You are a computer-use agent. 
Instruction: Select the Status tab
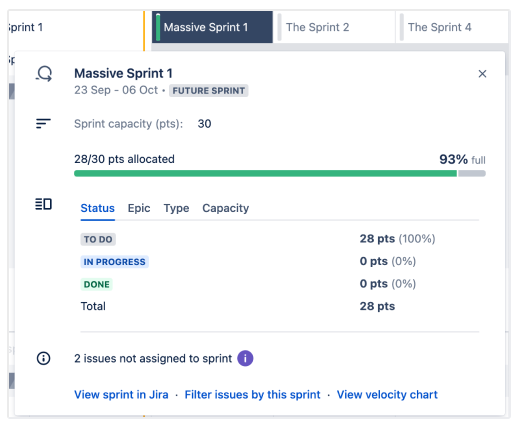(97, 208)
